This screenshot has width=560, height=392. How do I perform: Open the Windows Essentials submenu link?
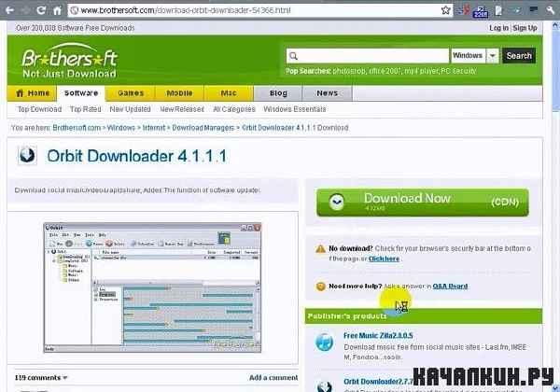(295, 109)
